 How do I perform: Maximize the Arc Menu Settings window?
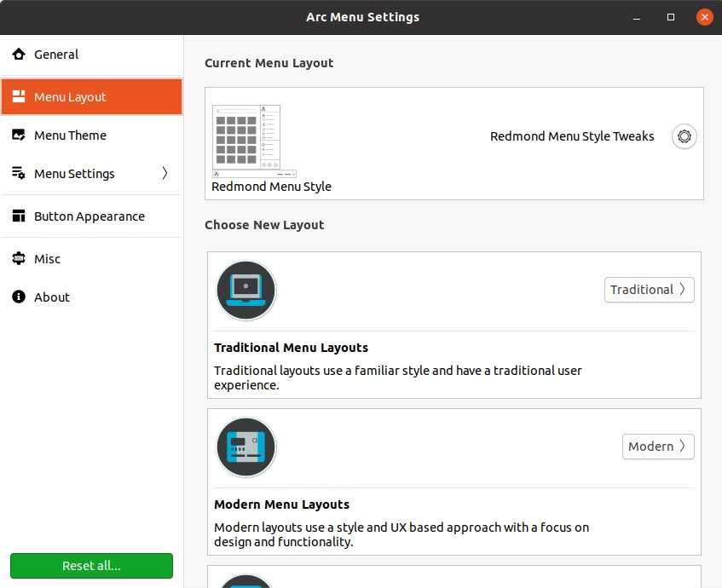pos(671,17)
